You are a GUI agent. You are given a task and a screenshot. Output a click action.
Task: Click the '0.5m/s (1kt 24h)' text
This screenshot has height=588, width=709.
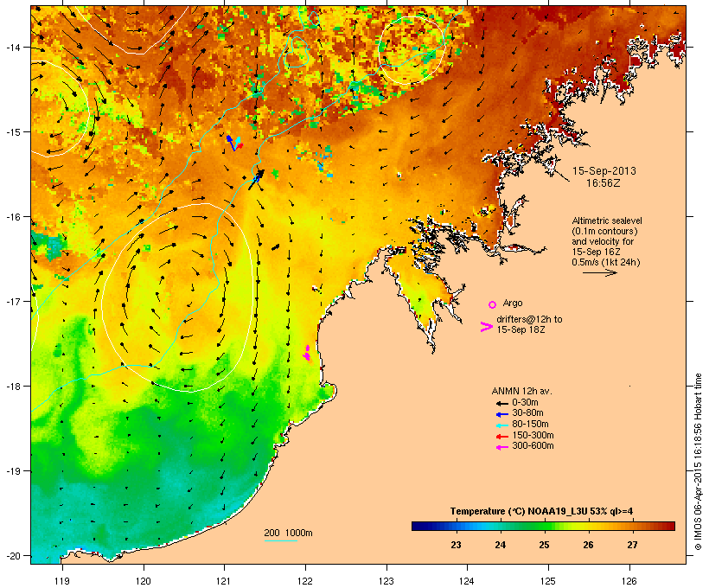pyautogui.click(x=606, y=262)
